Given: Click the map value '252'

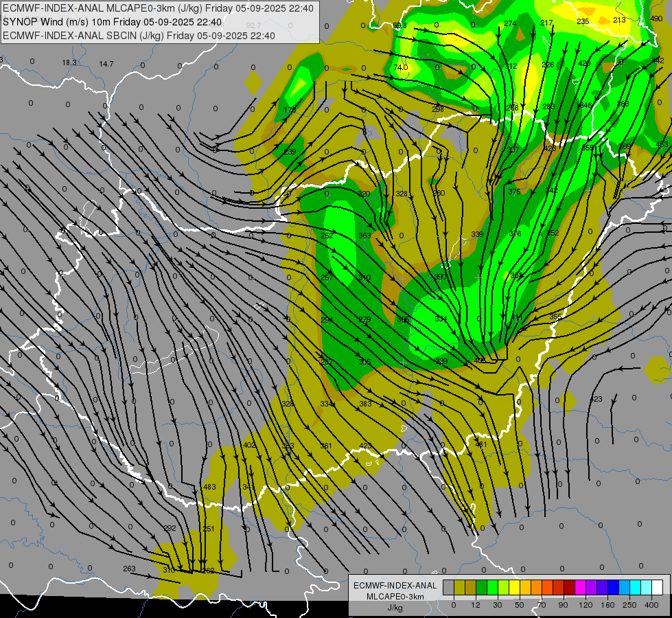Looking at the screenshot, I should point(327,236).
